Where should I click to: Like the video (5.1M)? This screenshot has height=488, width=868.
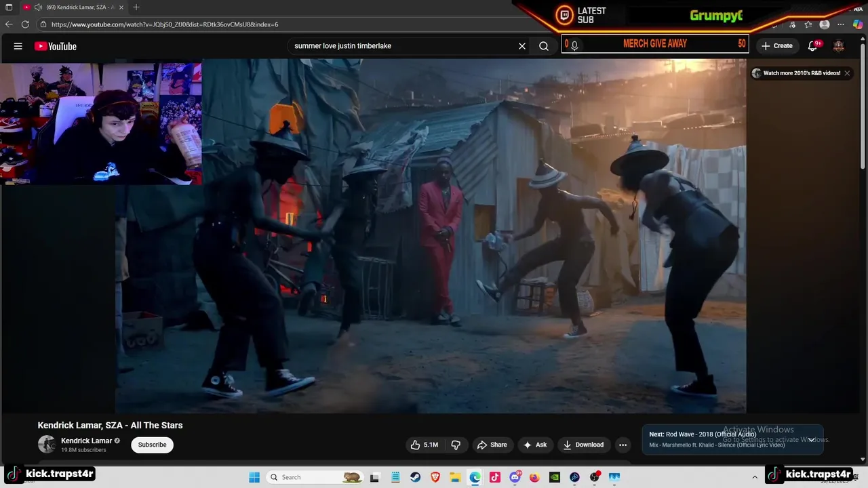coord(425,445)
